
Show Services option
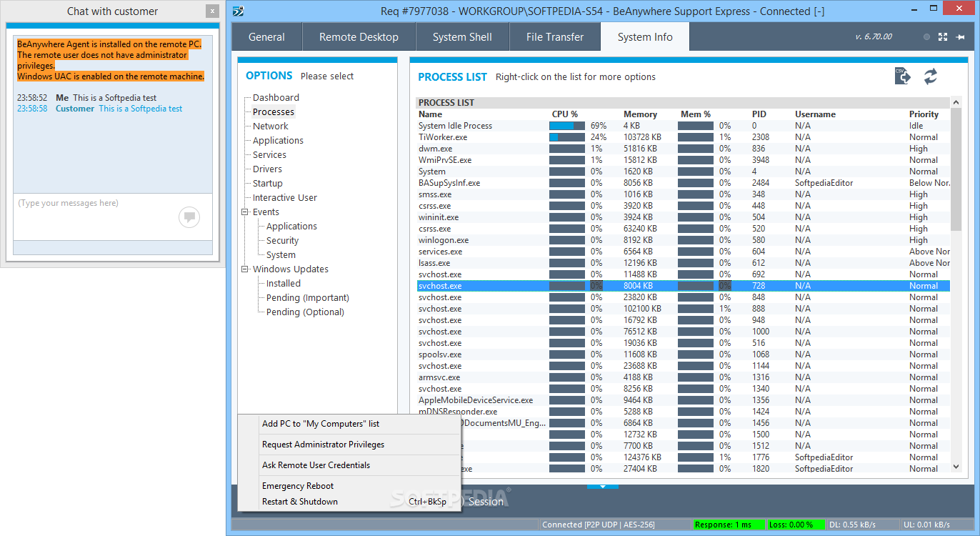[269, 154]
